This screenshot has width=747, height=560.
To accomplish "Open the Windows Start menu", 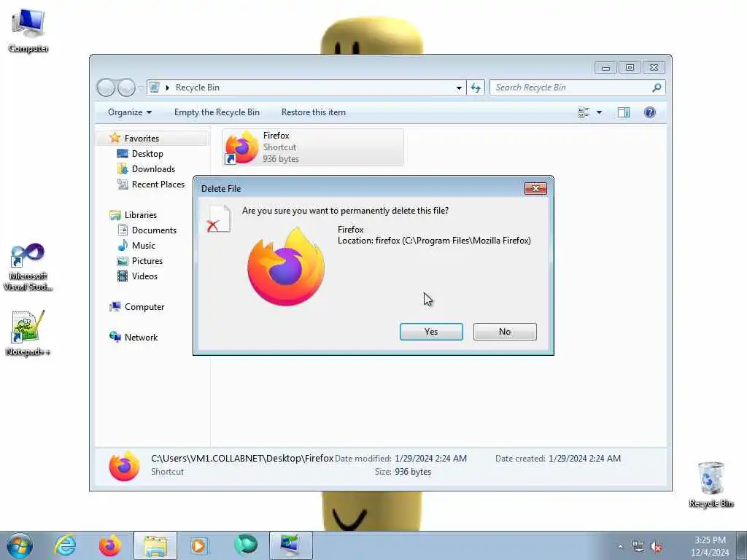I will click(x=20, y=545).
